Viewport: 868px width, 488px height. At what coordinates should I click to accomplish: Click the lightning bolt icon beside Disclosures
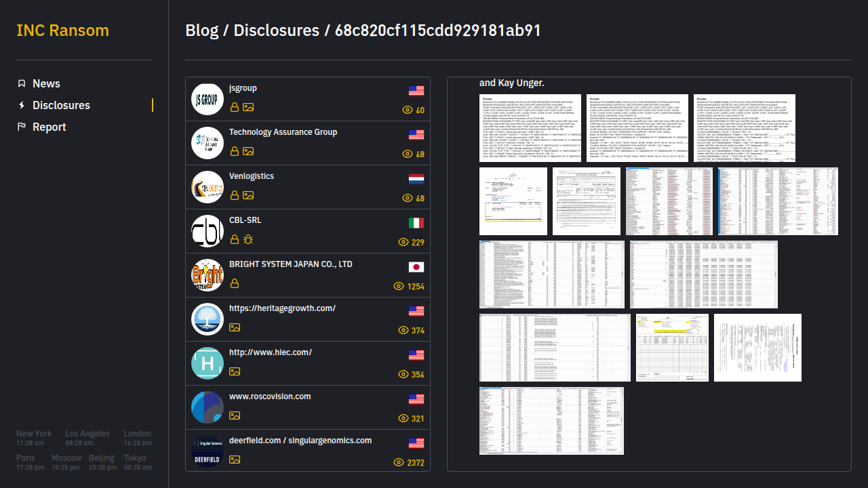[22, 105]
